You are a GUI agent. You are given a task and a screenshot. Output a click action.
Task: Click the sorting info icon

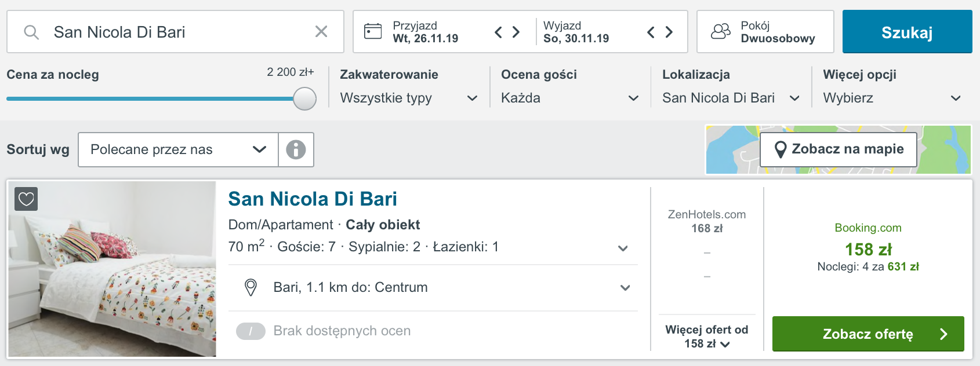click(x=296, y=149)
